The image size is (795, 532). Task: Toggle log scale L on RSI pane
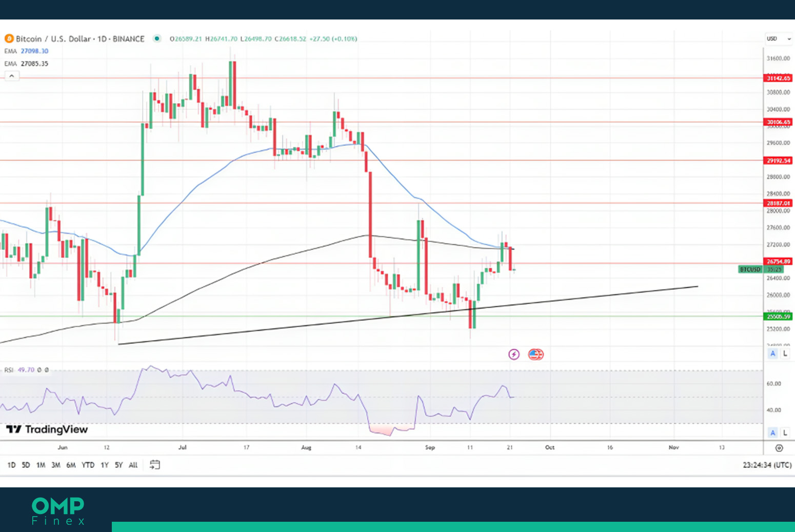click(x=785, y=432)
